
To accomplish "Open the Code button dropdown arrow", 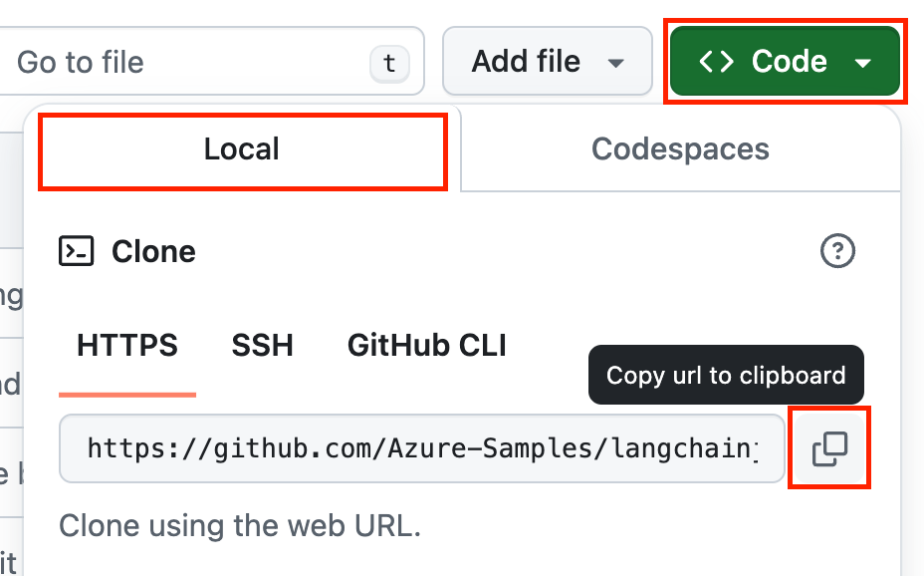I will coord(862,61).
